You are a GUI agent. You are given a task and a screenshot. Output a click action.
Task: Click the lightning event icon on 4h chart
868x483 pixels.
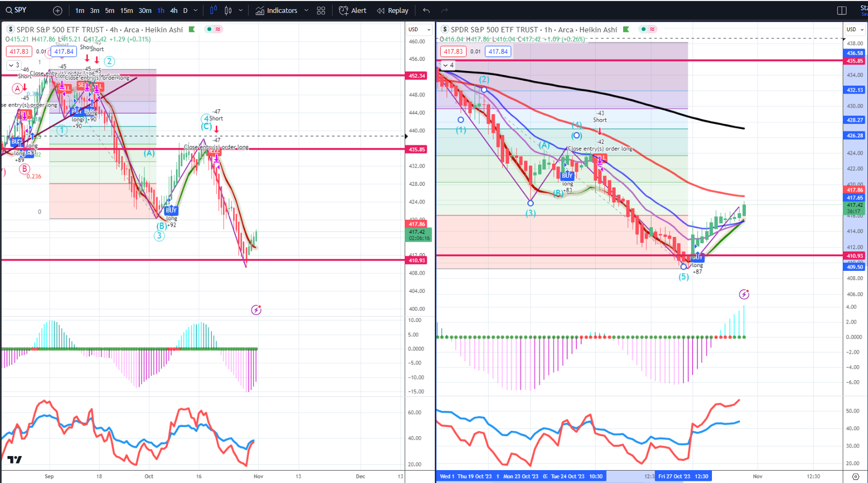256,310
